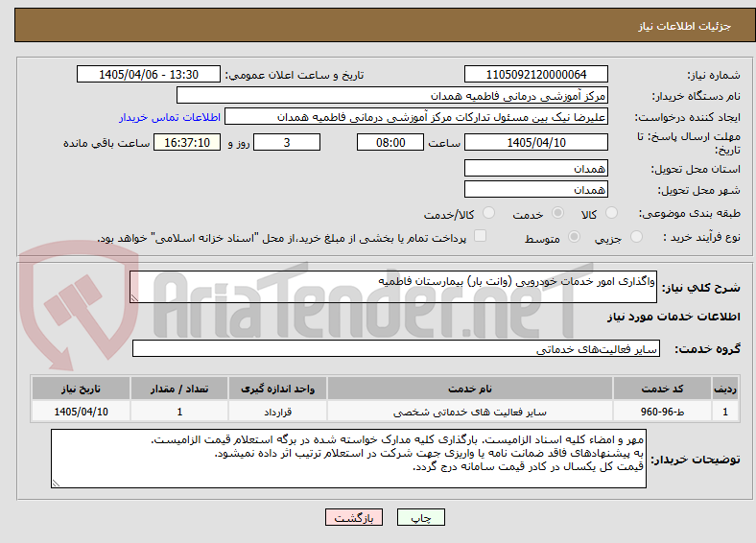The image size is (756, 543).
Task: Click the کد خدمت column header
Action: [663, 389]
